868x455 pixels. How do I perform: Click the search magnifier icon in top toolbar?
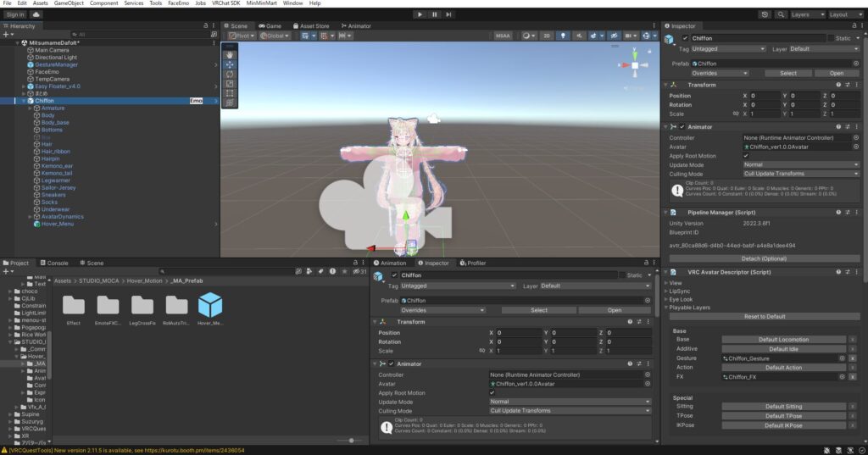tap(780, 14)
